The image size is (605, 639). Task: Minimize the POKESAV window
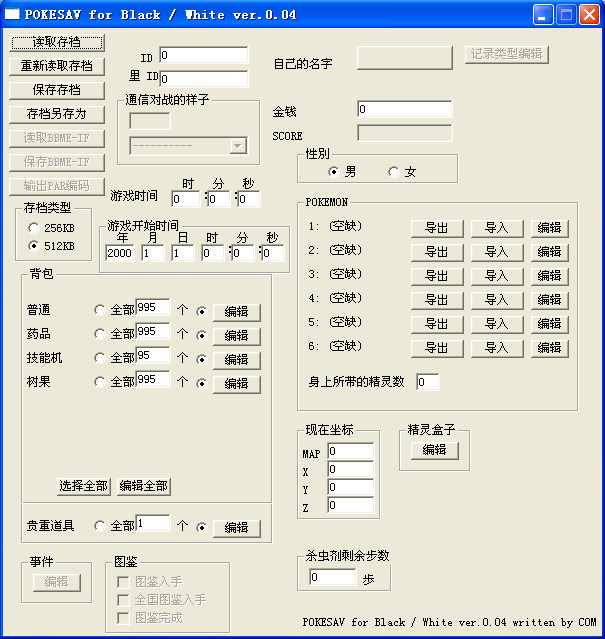(543, 15)
